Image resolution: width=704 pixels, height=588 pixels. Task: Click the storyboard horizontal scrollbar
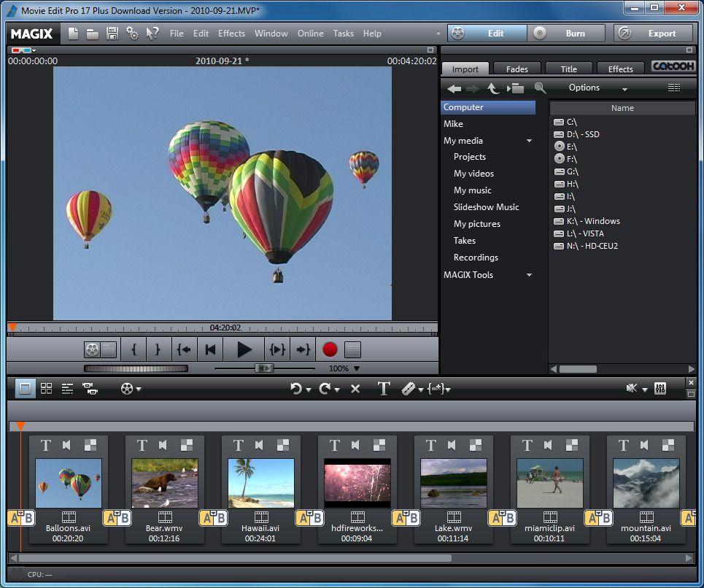[x=235, y=558]
